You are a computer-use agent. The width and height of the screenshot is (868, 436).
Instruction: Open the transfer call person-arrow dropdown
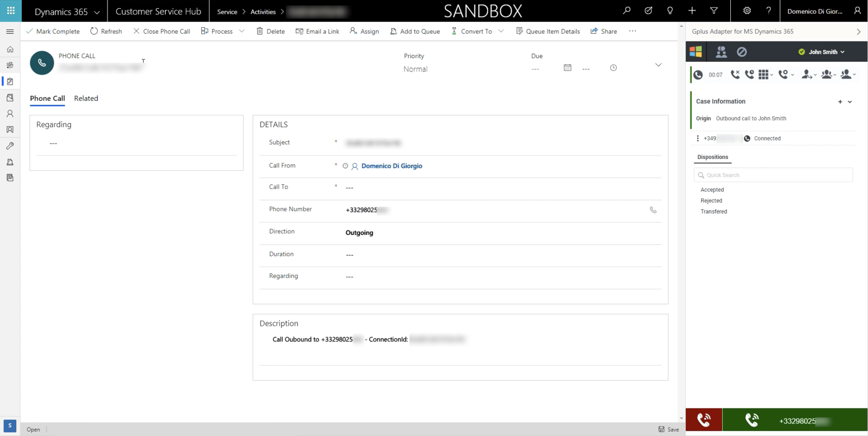point(809,74)
